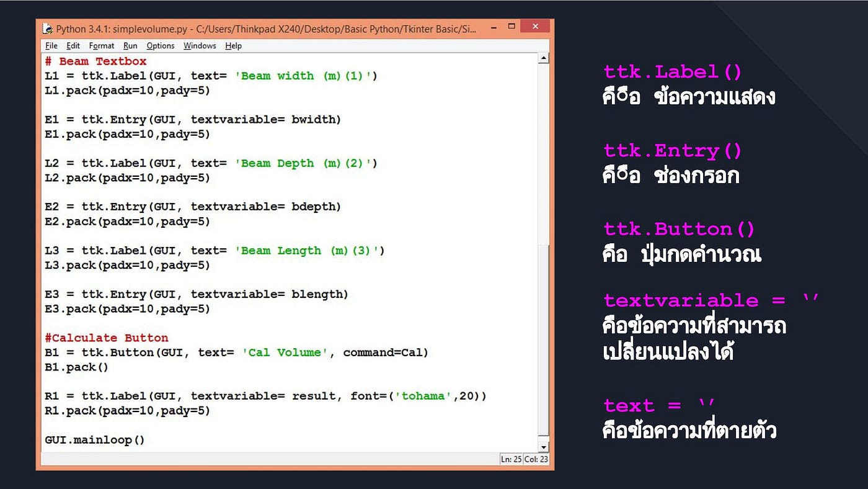The image size is (868, 489).
Task: Open the Help menu
Action: pyautogui.click(x=233, y=45)
